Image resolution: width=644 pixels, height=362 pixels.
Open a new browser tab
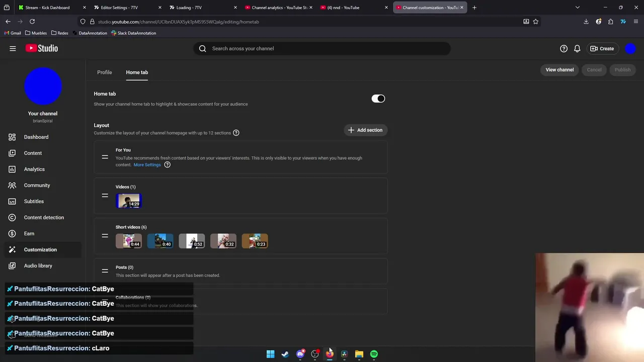(x=474, y=8)
